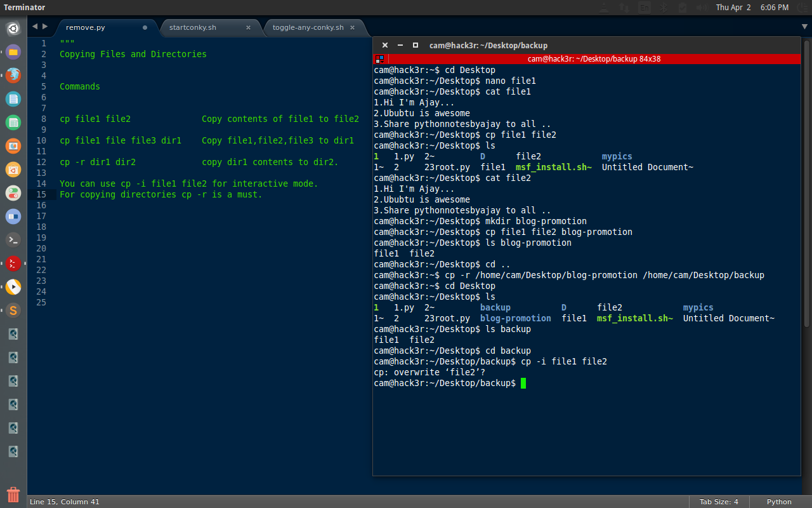
Task: Open the dark terminal emulator dock icon
Action: tap(13, 239)
